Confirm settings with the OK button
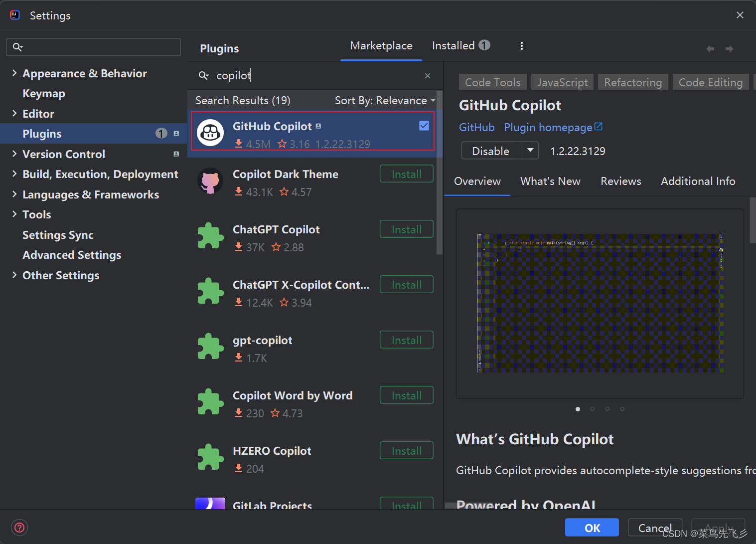 (592, 528)
